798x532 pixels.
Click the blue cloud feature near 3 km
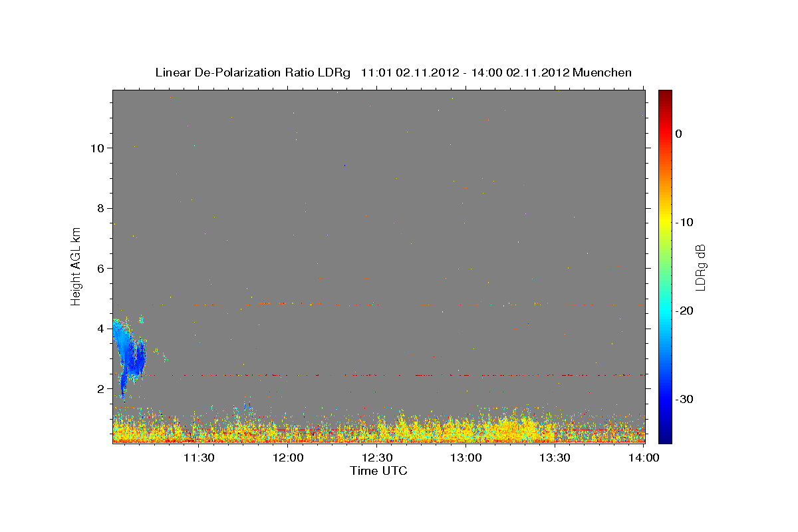tap(130, 356)
